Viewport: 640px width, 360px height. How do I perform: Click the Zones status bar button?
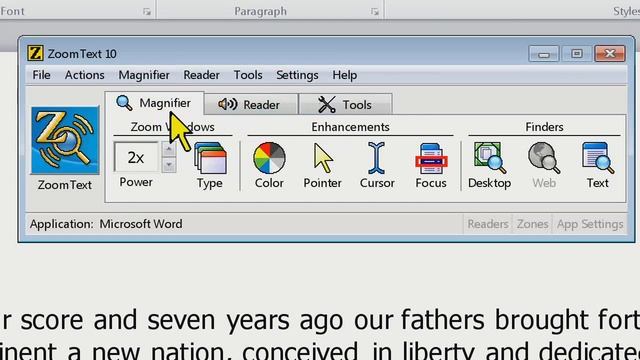click(x=532, y=224)
